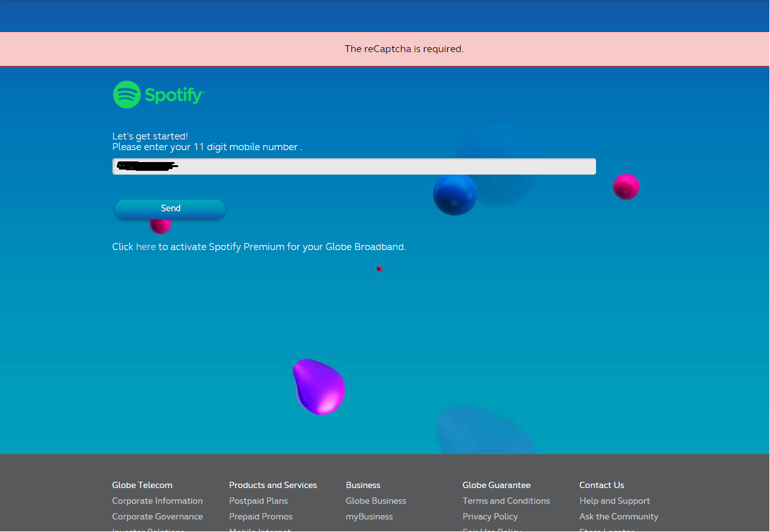
Task: Visit the myBusiness link
Action: (369, 516)
